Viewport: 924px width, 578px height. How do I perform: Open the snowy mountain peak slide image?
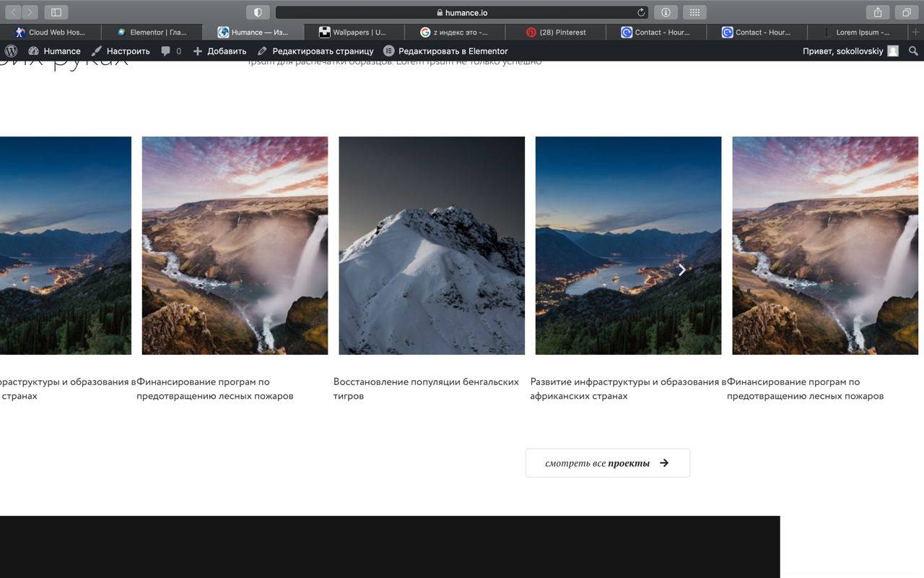(x=432, y=246)
